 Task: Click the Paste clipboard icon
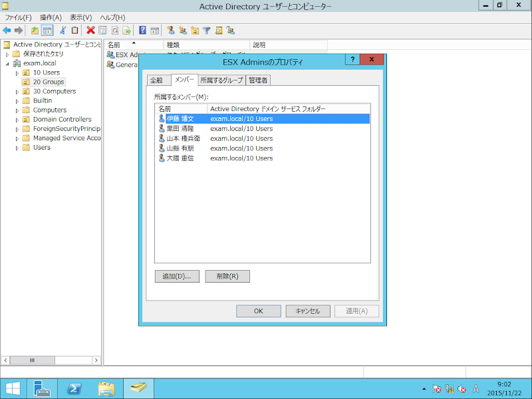[74, 31]
